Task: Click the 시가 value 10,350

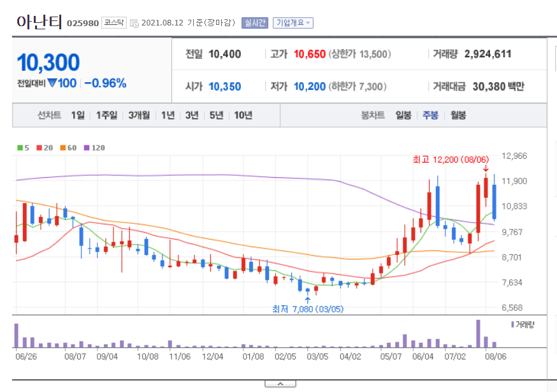Action: [x=225, y=86]
